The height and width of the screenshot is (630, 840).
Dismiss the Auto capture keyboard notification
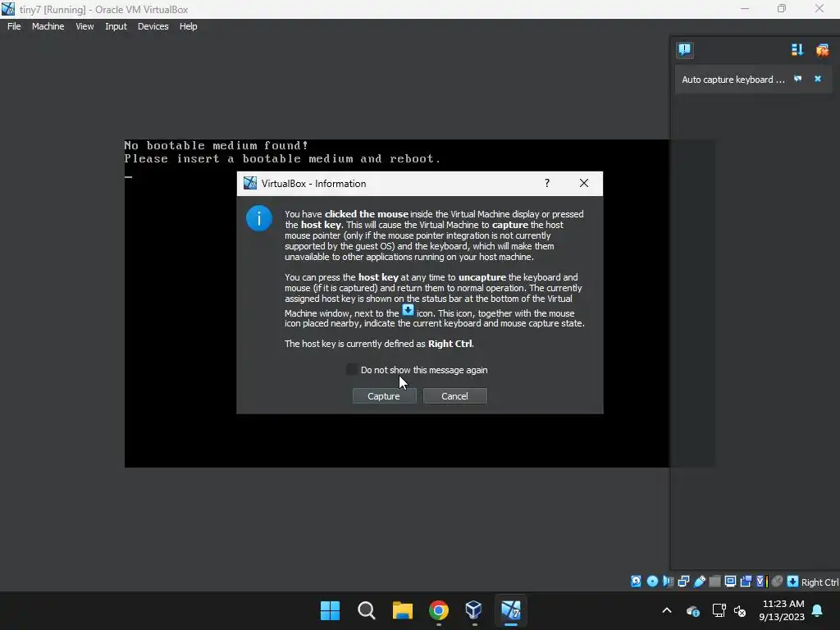(818, 79)
